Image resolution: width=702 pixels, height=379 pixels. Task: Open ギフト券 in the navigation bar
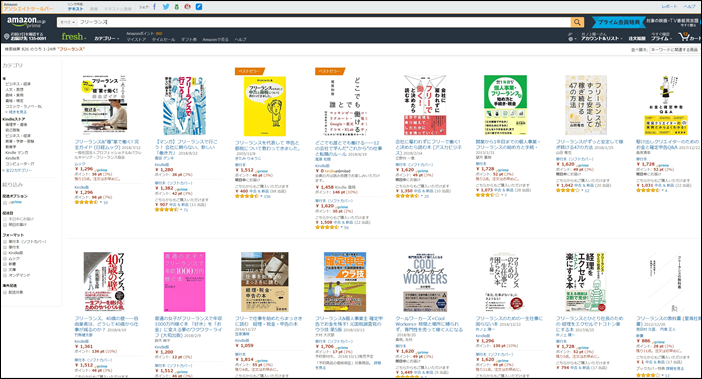click(x=189, y=39)
